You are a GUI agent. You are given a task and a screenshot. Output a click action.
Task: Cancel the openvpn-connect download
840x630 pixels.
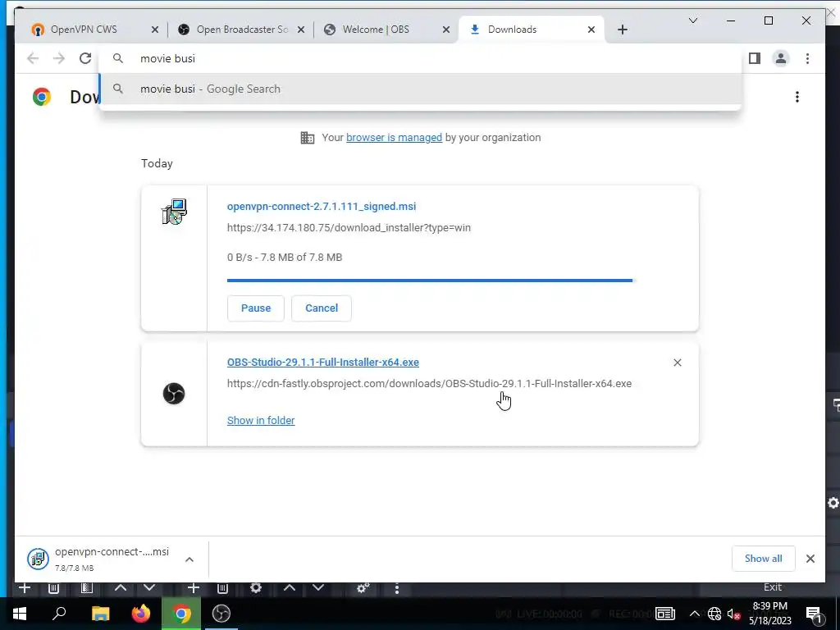pyautogui.click(x=322, y=308)
